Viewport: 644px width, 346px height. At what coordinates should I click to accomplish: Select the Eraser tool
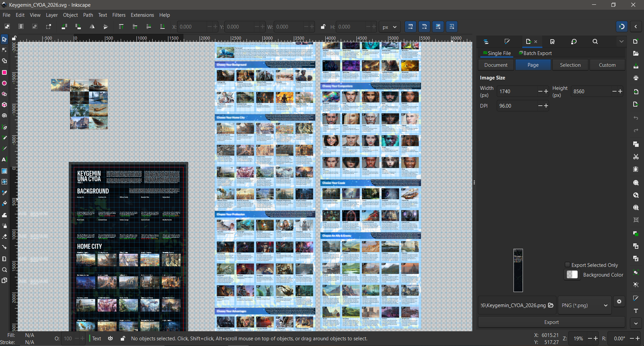4,236
